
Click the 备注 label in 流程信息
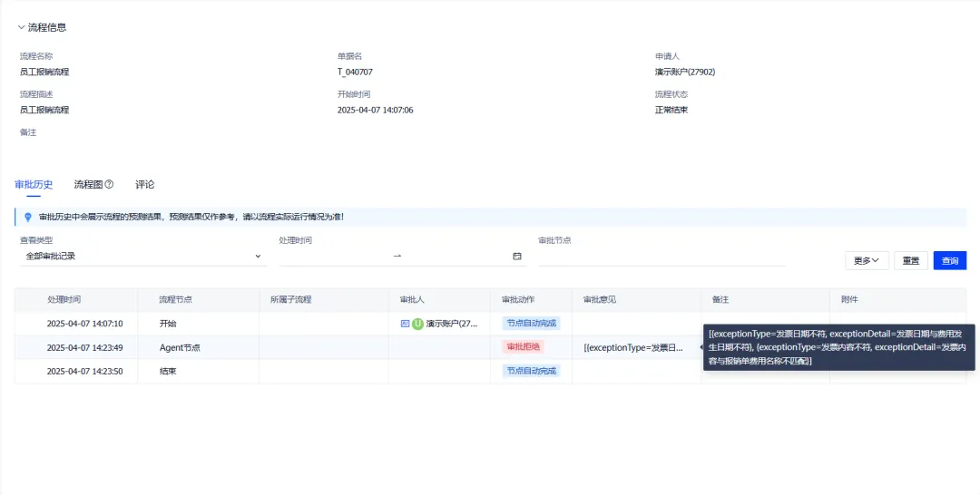coord(28,132)
